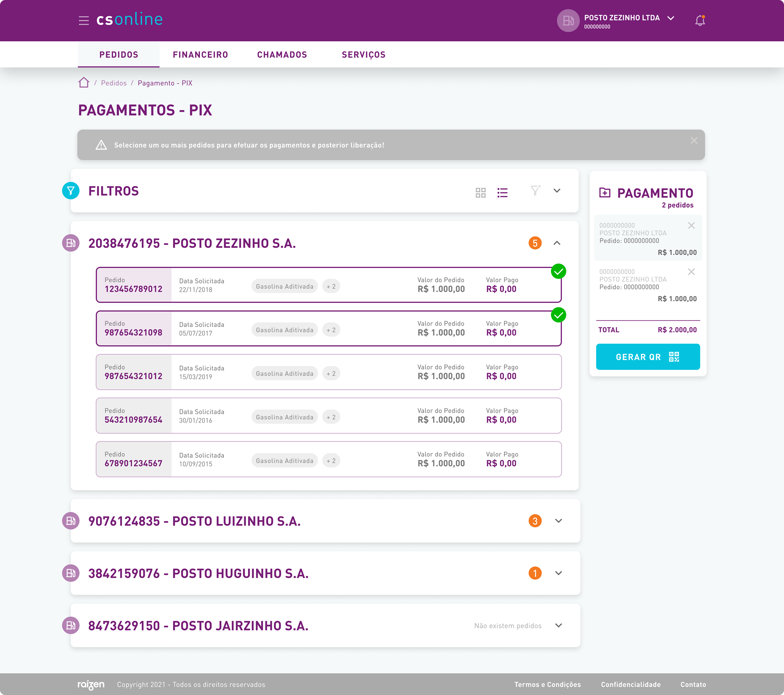Expand the Filtros panel chevron
The width and height of the screenshot is (784, 695).
tap(557, 190)
